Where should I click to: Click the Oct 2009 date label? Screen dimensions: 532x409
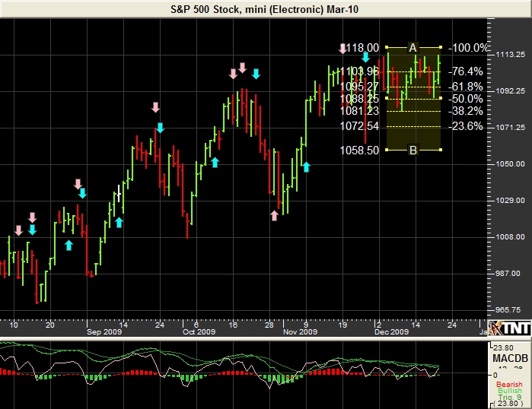click(199, 331)
